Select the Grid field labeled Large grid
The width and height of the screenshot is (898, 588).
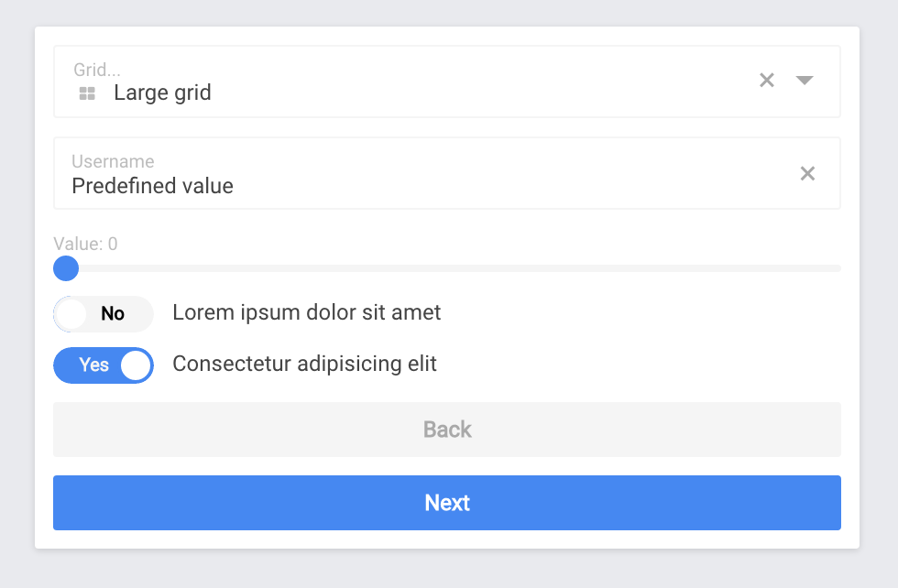pyautogui.click(x=367, y=93)
